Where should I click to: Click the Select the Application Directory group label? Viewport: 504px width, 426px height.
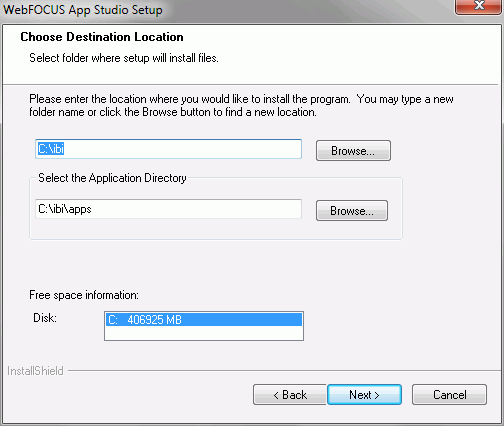[112, 178]
